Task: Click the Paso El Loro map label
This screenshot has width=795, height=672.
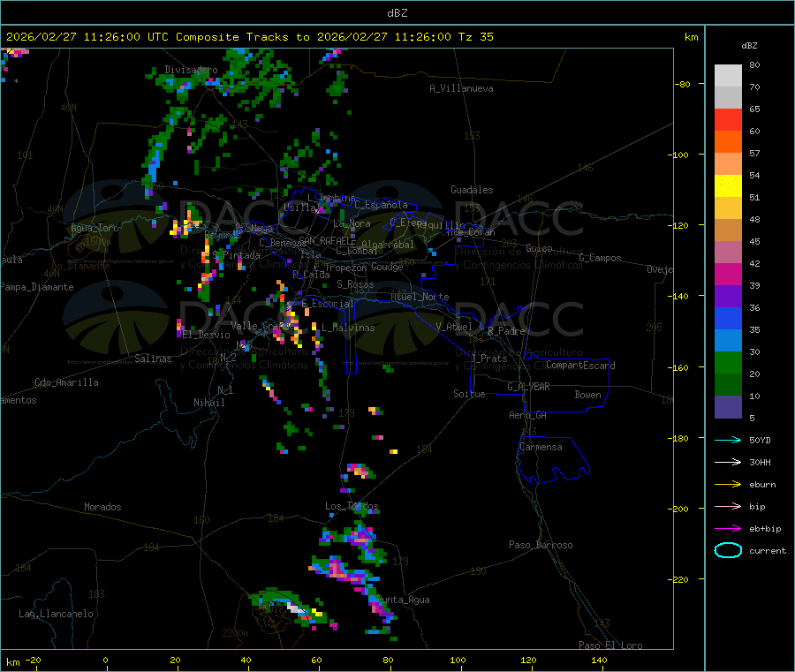Action: point(611,646)
